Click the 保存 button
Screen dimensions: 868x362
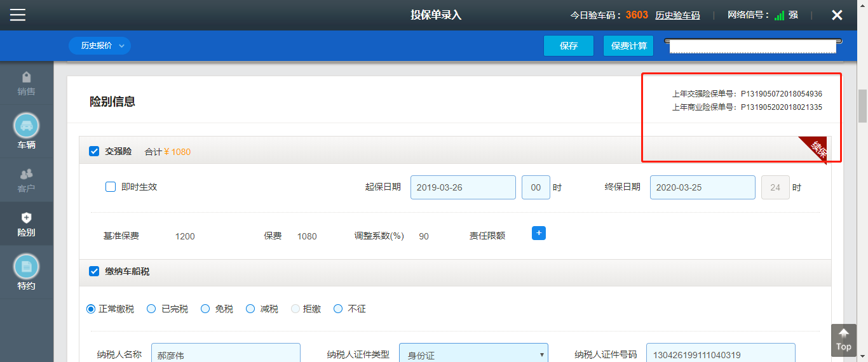pos(568,46)
